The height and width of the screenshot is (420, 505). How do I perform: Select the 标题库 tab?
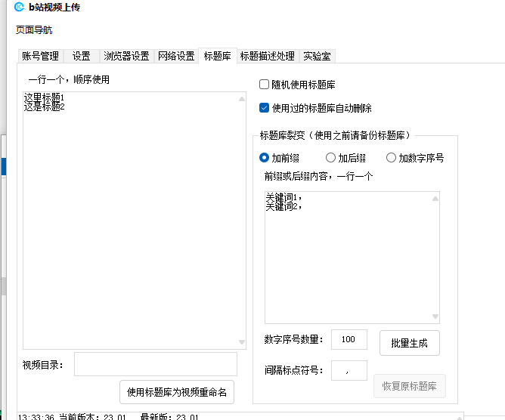click(218, 57)
